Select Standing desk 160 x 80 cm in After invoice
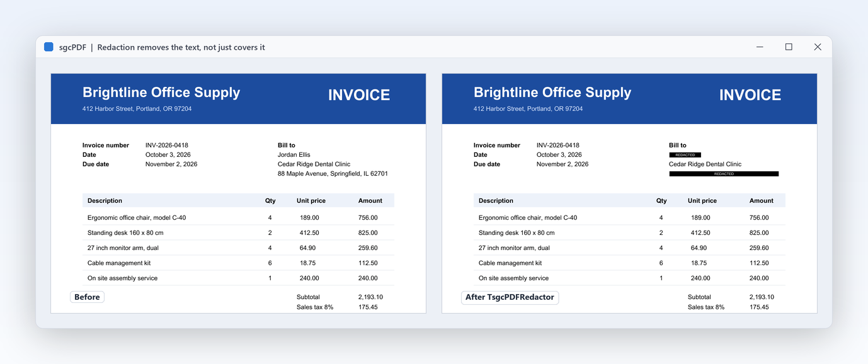The height and width of the screenshot is (364, 868). (x=517, y=233)
